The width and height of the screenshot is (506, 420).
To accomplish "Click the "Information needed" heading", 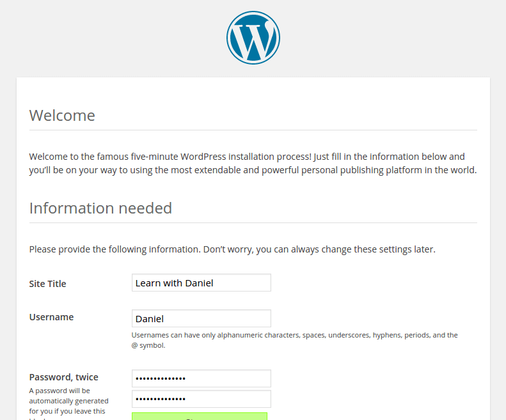I will pyautogui.click(x=100, y=208).
